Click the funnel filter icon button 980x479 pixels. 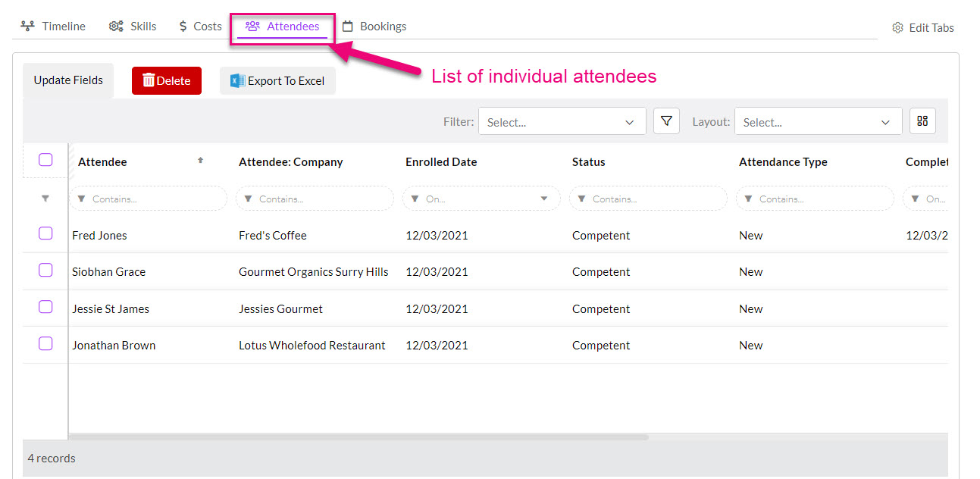[x=666, y=121]
